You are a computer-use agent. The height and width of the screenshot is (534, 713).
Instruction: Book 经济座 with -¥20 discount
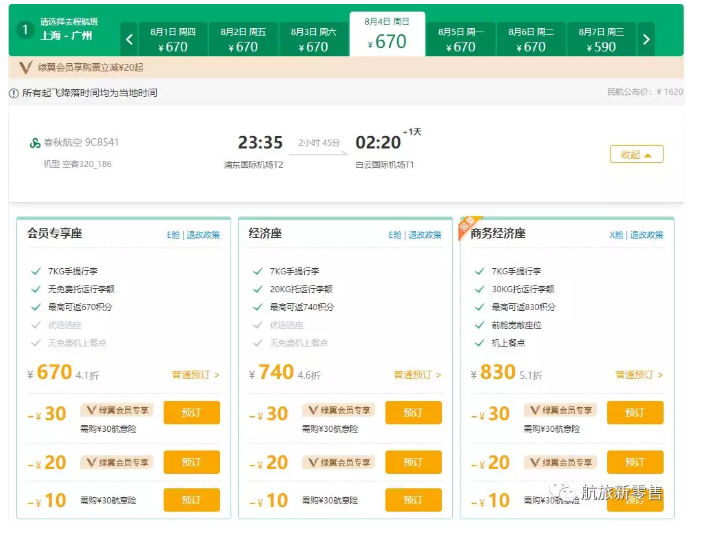[413, 462]
